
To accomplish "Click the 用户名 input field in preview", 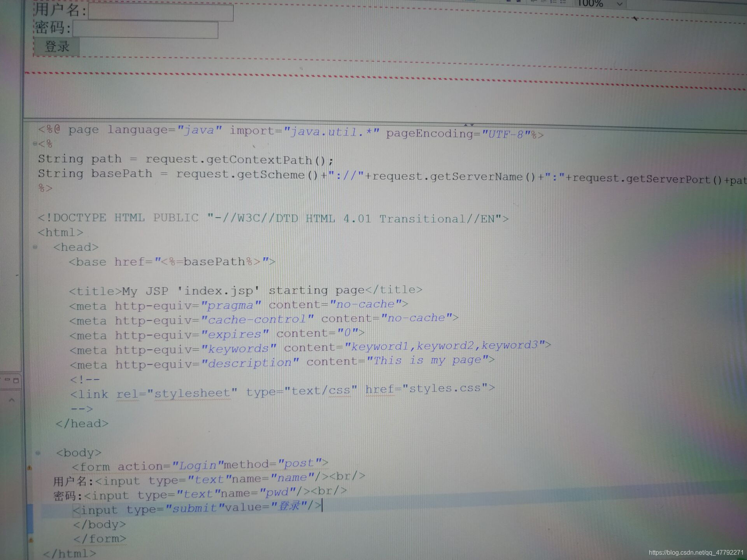I will [161, 12].
